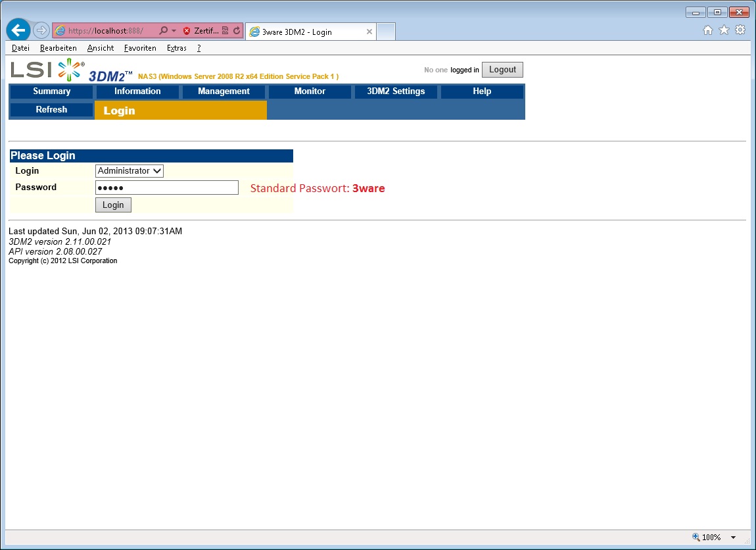The height and width of the screenshot is (550, 756).
Task: Open the 3DM2 Settings page
Action: click(396, 91)
